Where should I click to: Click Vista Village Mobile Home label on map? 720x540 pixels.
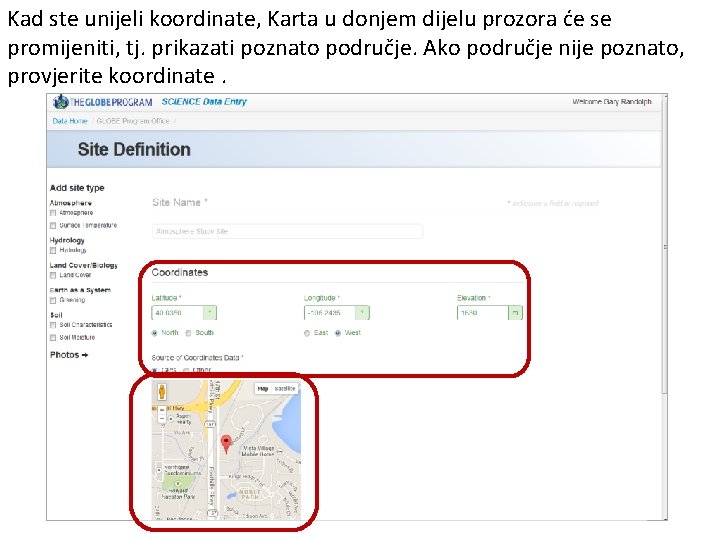(259, 450)
